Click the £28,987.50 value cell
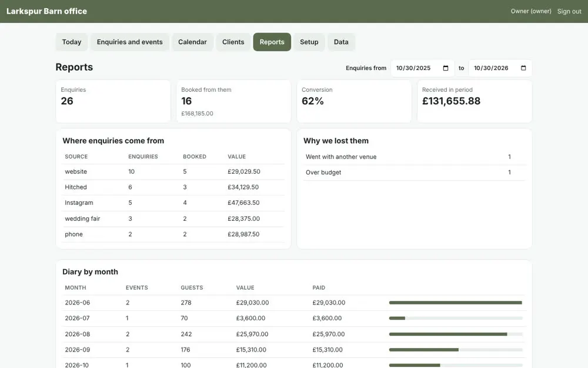Viewport: 588px width, 368px height. (243, 234)
